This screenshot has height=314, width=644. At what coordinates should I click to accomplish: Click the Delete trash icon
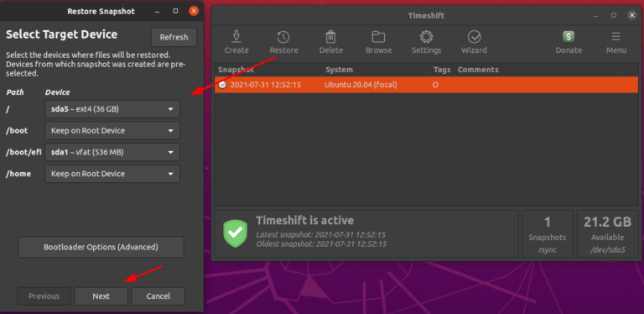coord(331,37)
